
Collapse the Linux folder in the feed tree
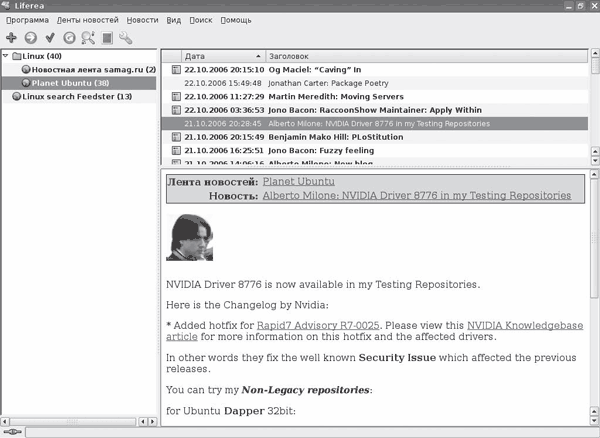coord(7,56)
